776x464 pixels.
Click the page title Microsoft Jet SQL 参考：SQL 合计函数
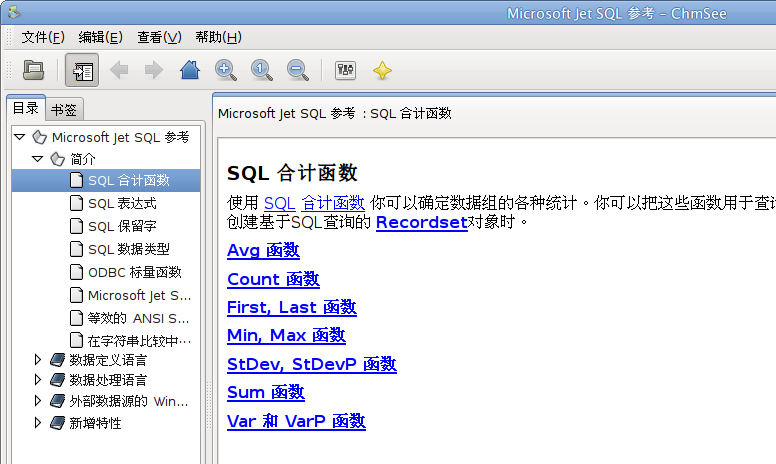(x=335, y=114)
